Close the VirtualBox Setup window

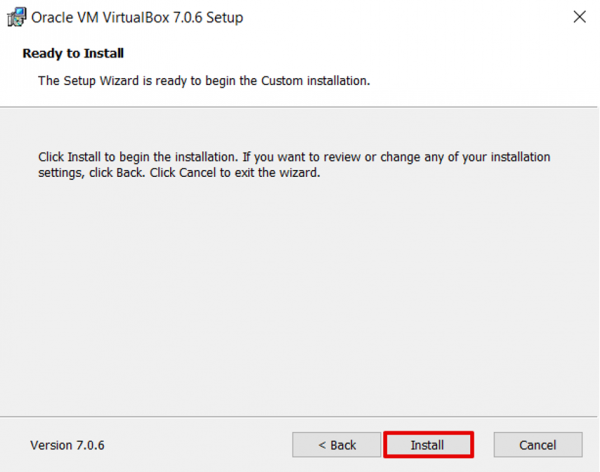579,18
